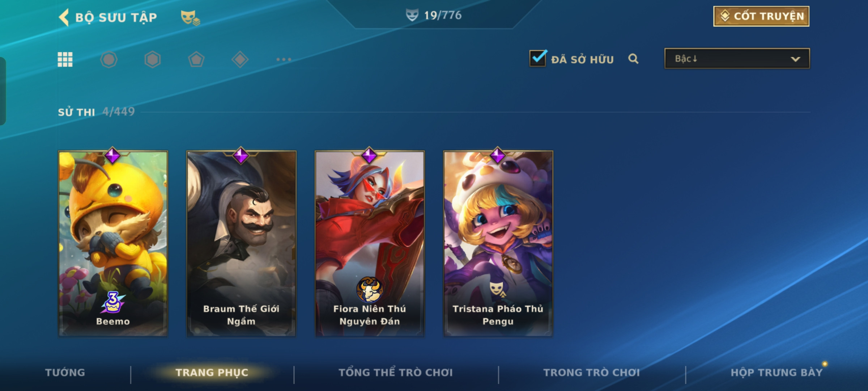
Task: Select the Beemo skin card
Action: coord(113,243)
